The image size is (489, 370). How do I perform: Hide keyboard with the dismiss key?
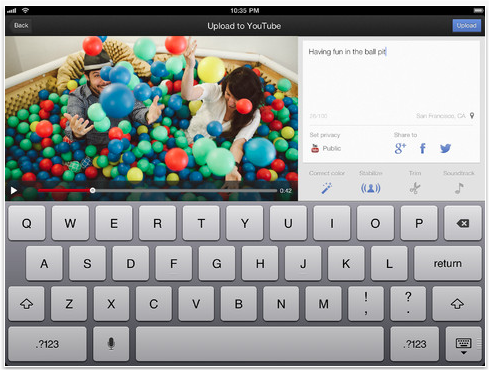[463, 344]
